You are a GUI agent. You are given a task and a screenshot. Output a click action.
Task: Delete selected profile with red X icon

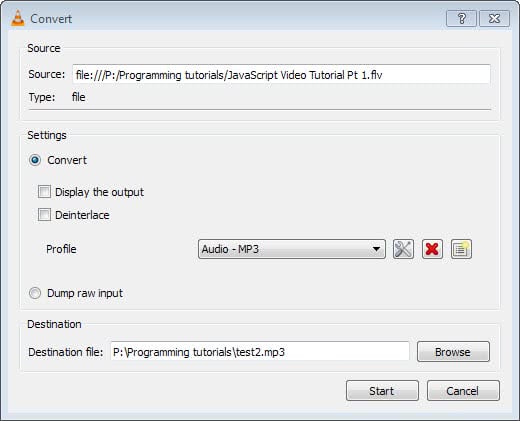(432, 249)
